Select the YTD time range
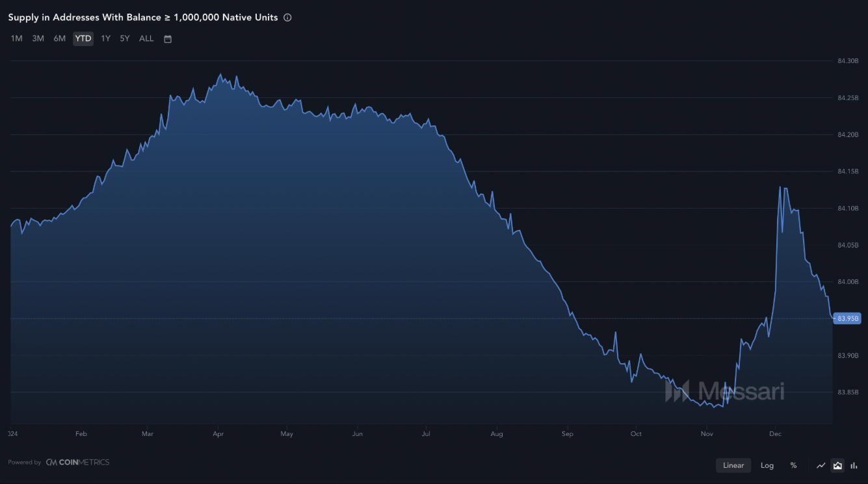The image size is (868, 484). coord(83,38)
